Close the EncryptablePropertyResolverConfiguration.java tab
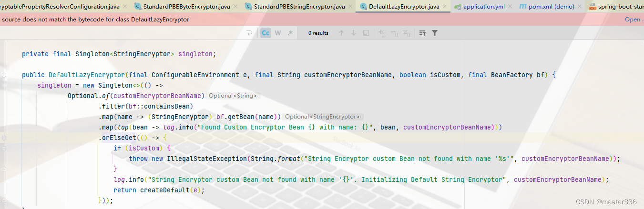Image resolution: width=644 pixels, height=209 pixels. pyautogui.click(x=125, y=7)
